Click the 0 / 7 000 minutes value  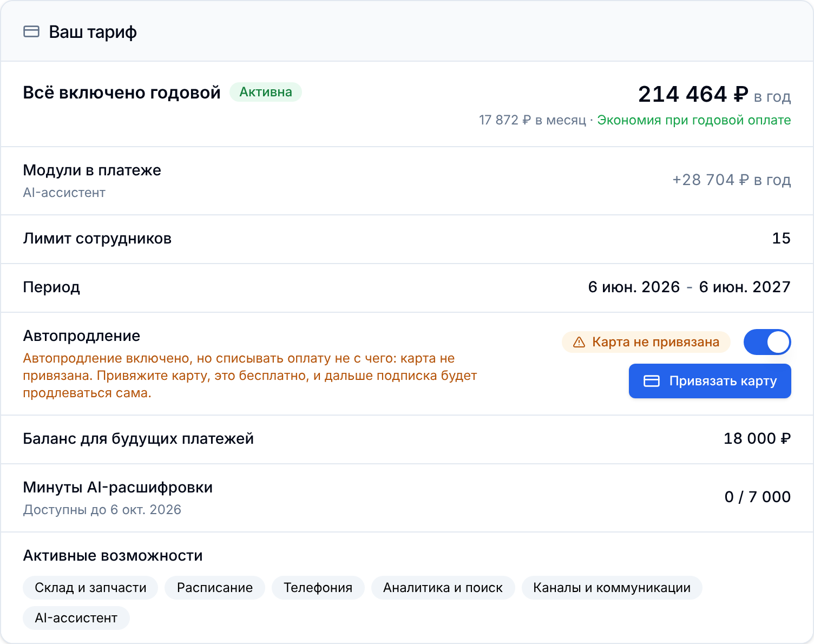[x=758, y=497]
